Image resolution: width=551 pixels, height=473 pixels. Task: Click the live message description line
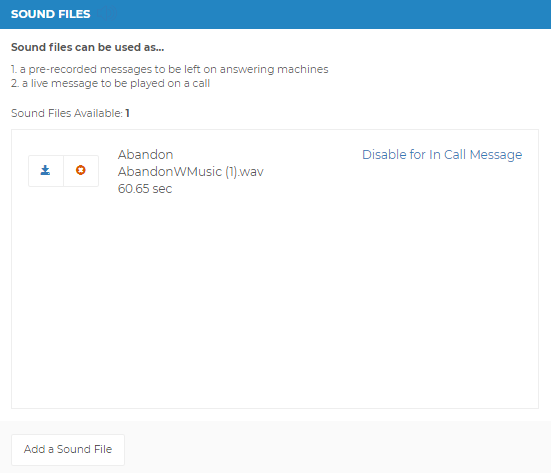tap(110, 83)
